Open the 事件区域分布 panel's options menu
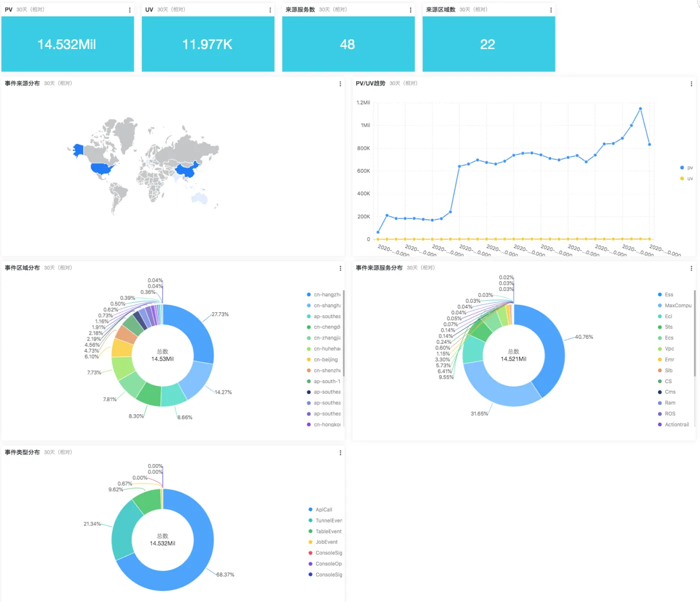This screenshot has height=602, width=700. (340, 268)
